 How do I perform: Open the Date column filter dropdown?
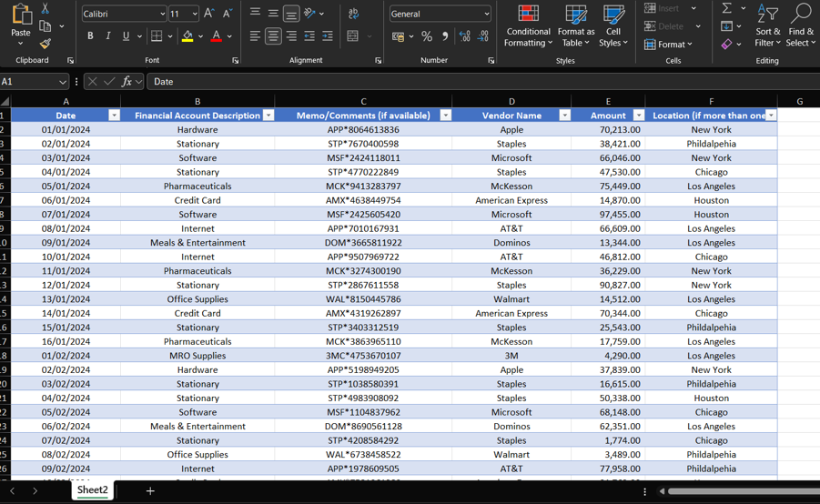(114, 116)
